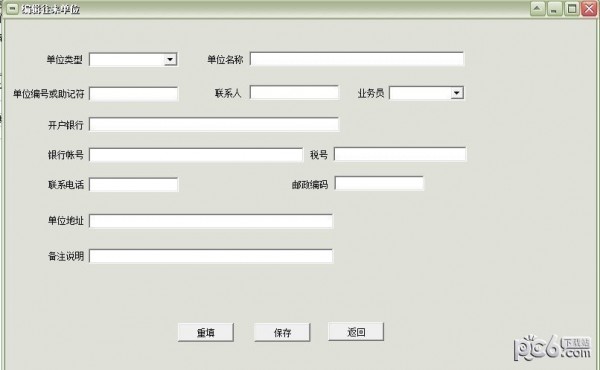Focus the 单位编号或助记符 input box
The width and height of the screenshot is (600, 370).
(134, 94)
